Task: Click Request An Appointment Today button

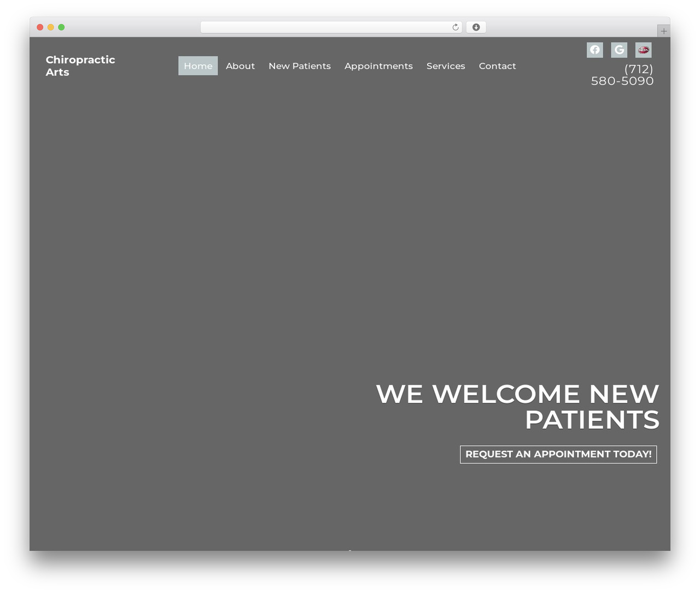Action: (558, 454)
